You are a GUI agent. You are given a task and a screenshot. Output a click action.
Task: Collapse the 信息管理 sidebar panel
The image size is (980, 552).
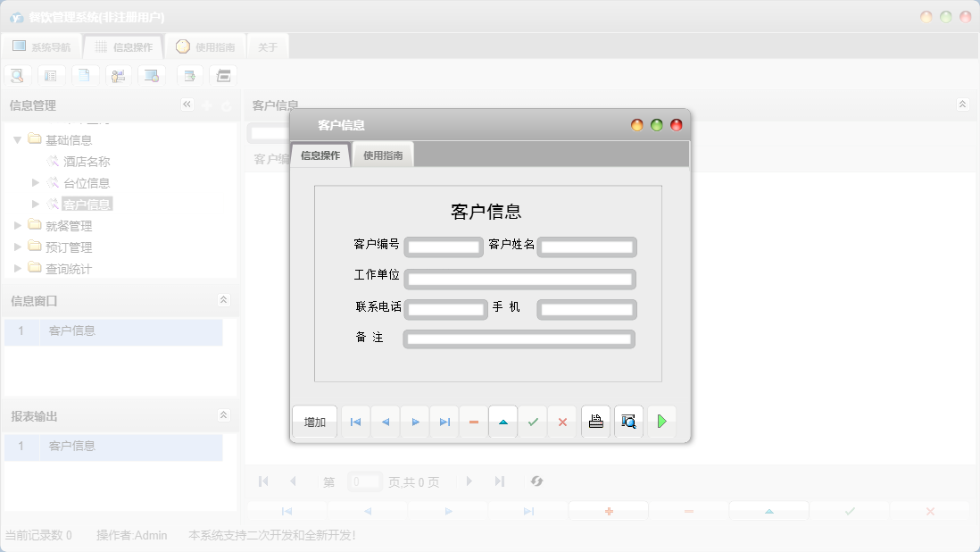click(x=187, y=105)
